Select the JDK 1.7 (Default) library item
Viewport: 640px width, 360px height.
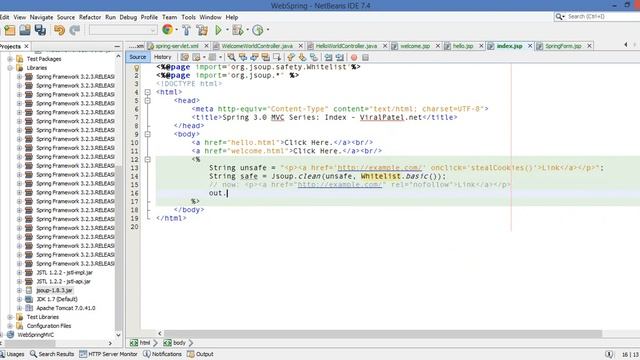click(x=57, y=299)
